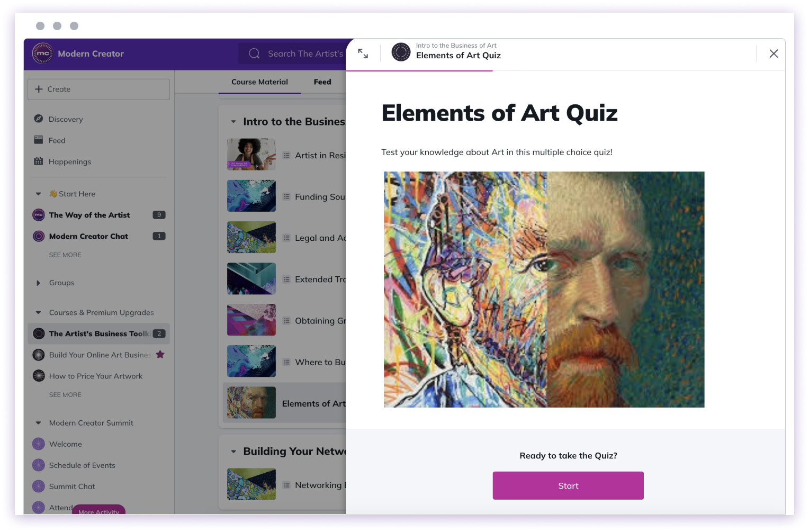Click the Modern Creator logo icon
Viewport: 809px width, 532px height.
click(42, 53)
